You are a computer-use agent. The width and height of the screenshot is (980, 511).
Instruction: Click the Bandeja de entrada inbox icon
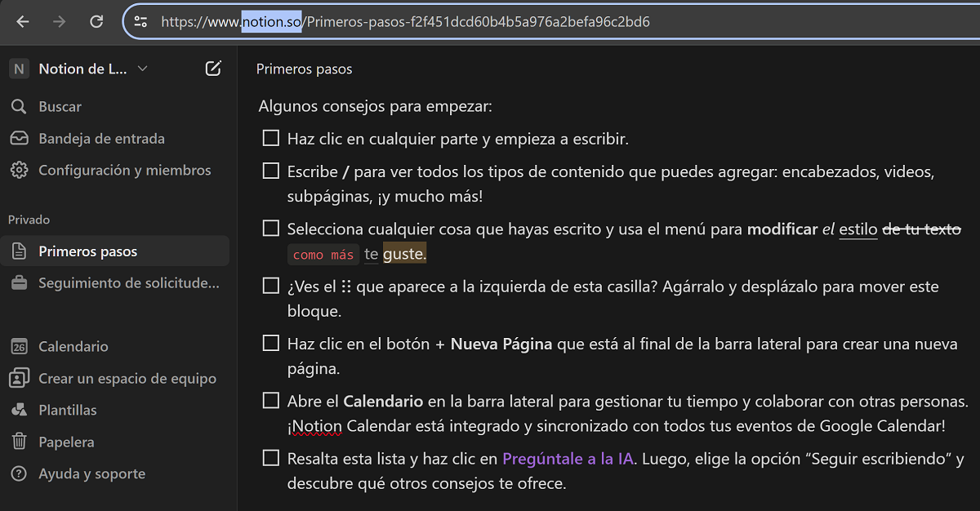pyautogui.click(x=19, y=138)
